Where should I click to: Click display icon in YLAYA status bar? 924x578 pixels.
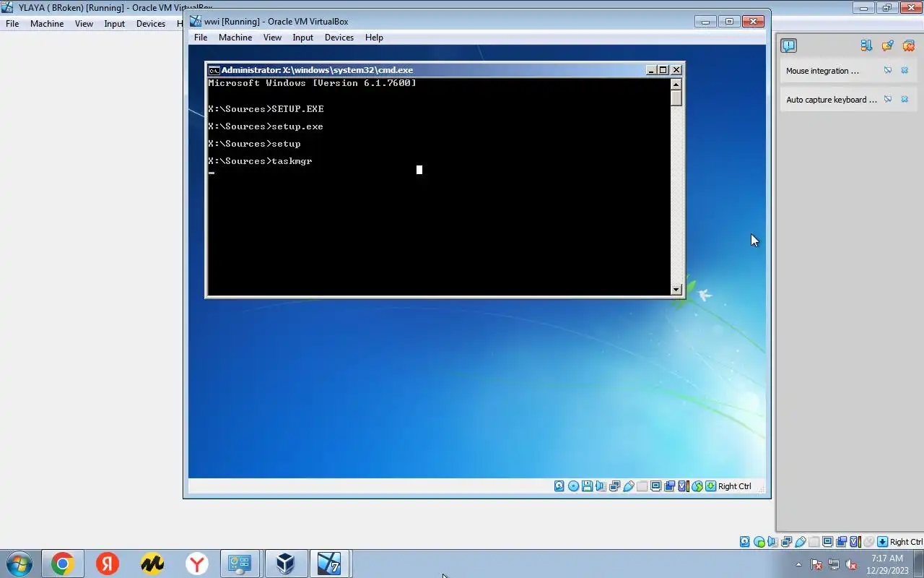[827, 542]
